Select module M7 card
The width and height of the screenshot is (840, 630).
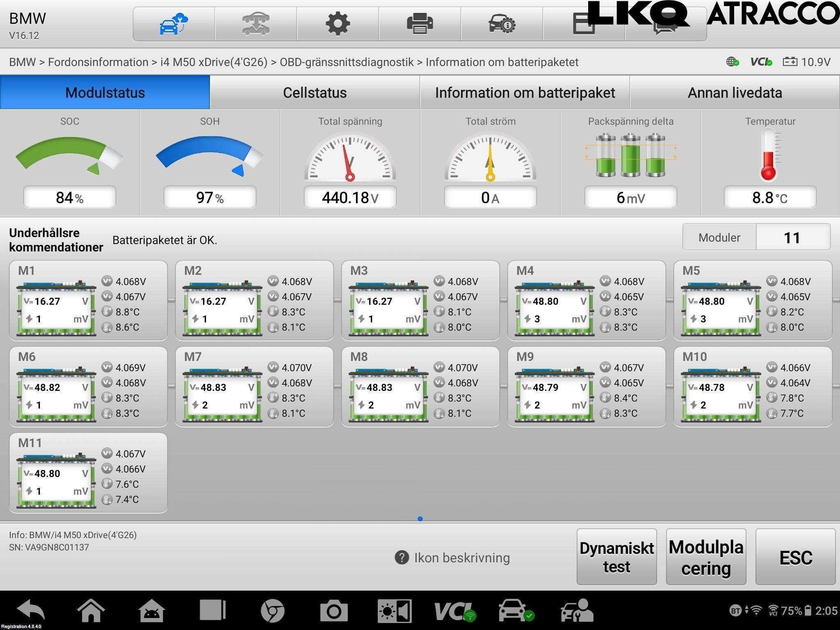(x=254, y=386)
